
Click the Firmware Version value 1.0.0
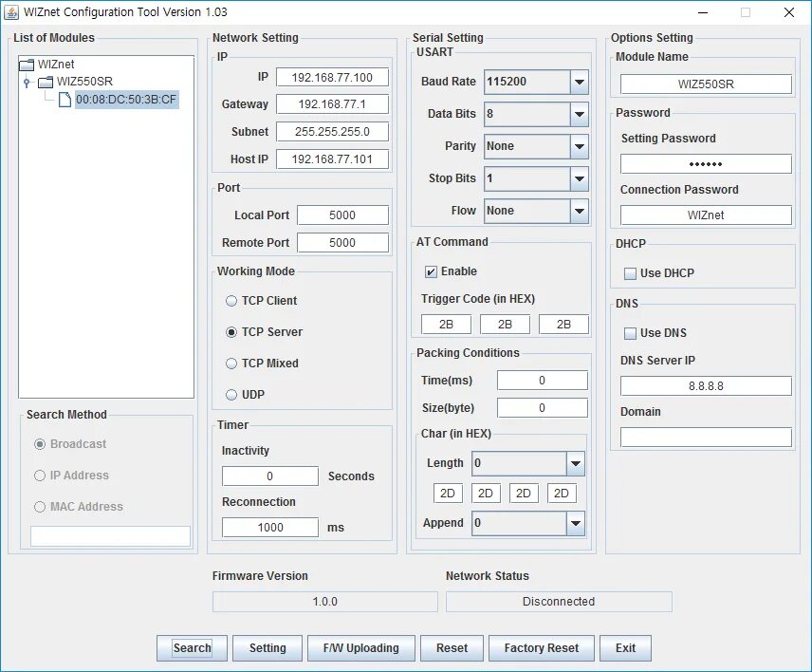[324, 602]
